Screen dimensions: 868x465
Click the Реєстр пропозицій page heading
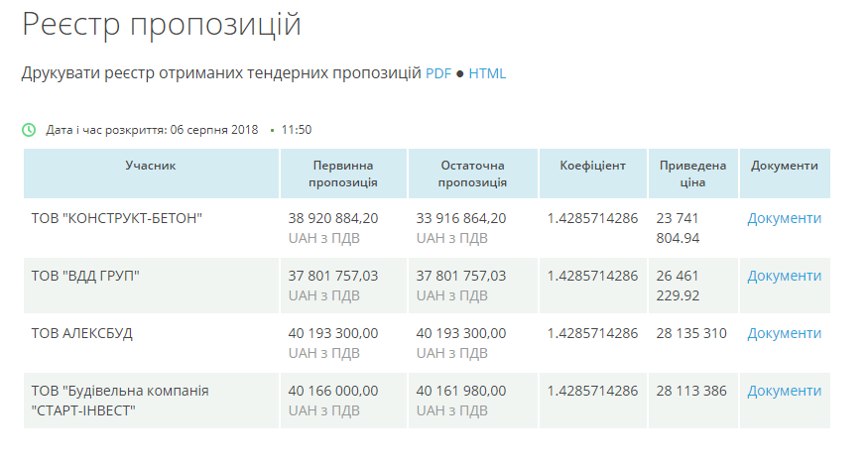161,25
